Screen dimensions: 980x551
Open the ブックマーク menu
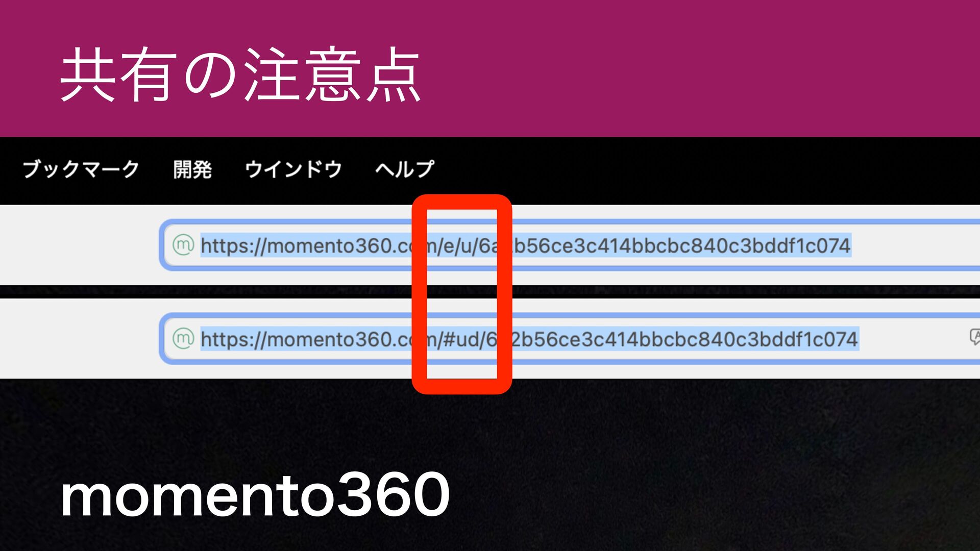(x=81, y=169)
